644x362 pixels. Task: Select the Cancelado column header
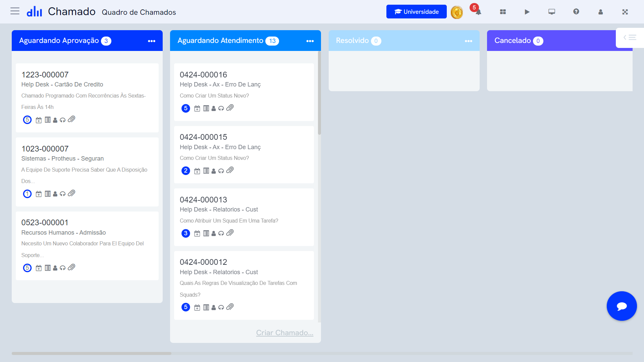[559, 41]
